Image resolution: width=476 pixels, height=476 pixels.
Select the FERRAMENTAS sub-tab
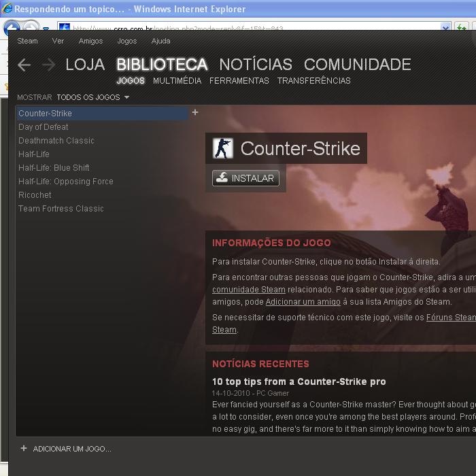pyautogui.click(x=239, y=81)
